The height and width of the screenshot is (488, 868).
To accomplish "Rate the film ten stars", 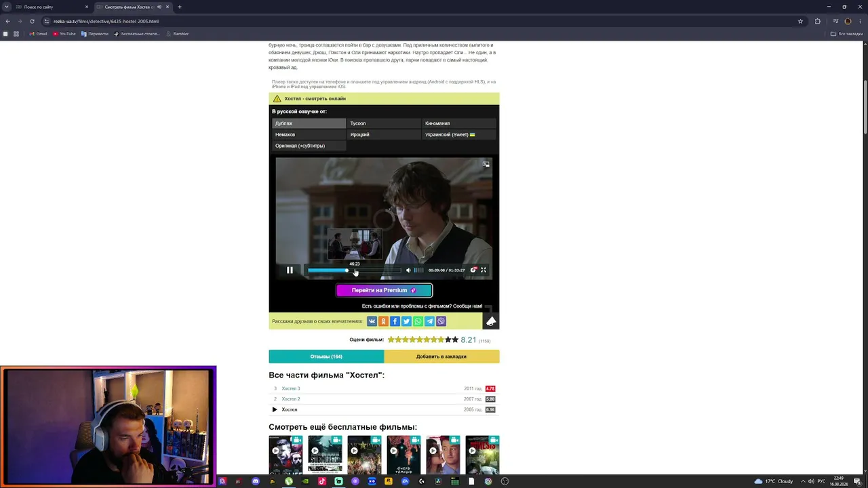I will (x=455, y=340).
